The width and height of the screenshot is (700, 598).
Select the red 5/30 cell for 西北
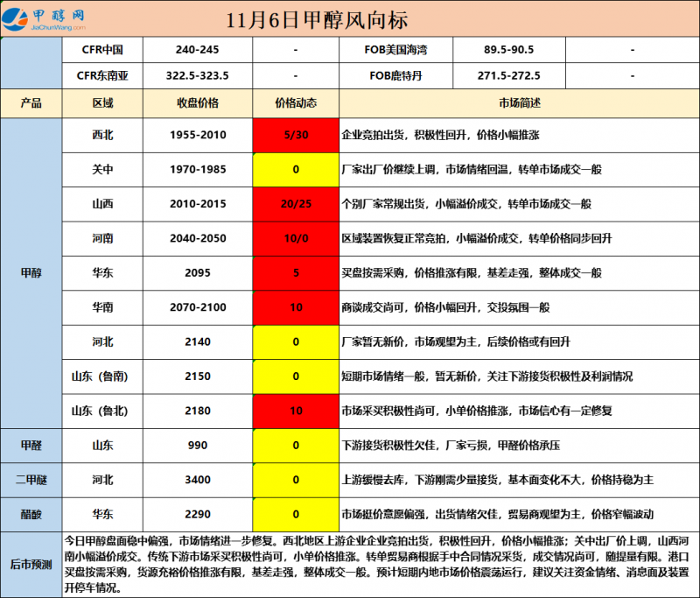(x=296, y=136)
